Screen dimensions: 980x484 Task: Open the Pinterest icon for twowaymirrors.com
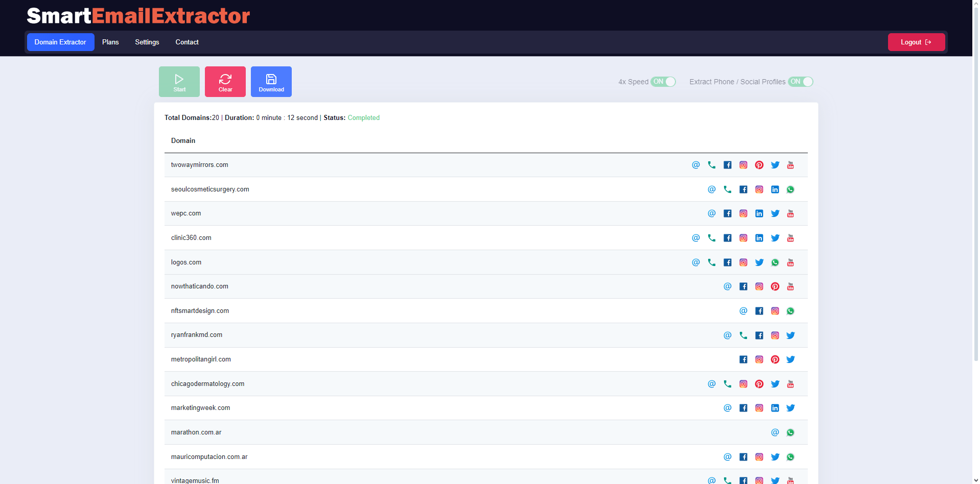point(759,165)
